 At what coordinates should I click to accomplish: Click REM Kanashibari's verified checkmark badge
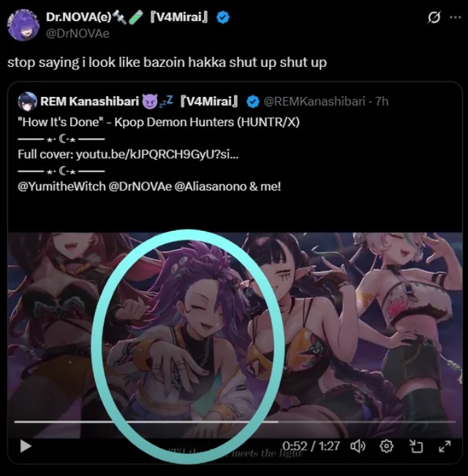click(x=252, y=101)
